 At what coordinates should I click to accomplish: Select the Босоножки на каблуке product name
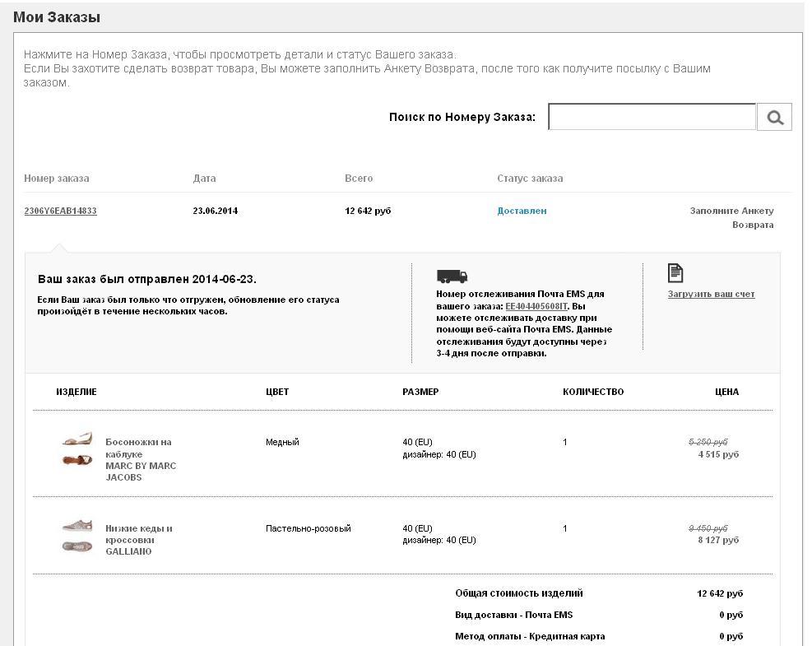click(138, 448)
